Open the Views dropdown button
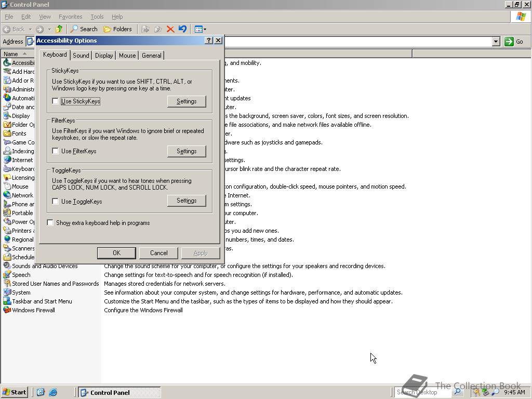Viewport: 532px width, 399px height. pyautogui.click(x=200, y=29)
